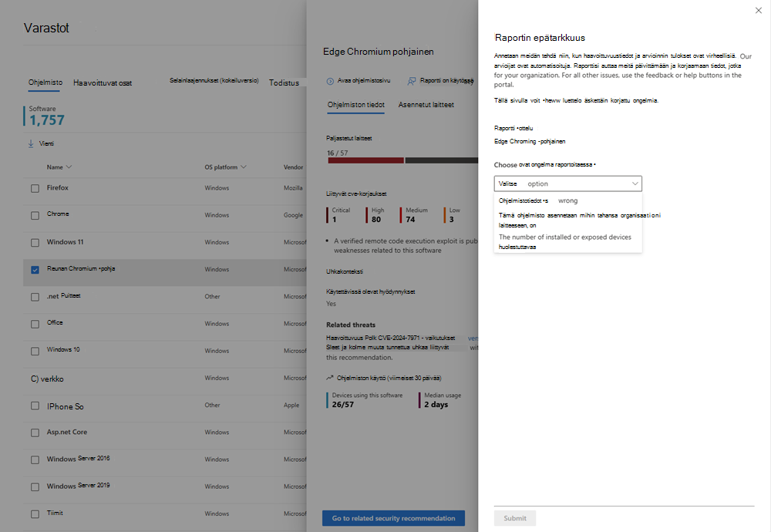Open the Haavoittuvuus CVE-2024-7971 threat link
Viewport: 771px width, 532px height.
point(390,338)
